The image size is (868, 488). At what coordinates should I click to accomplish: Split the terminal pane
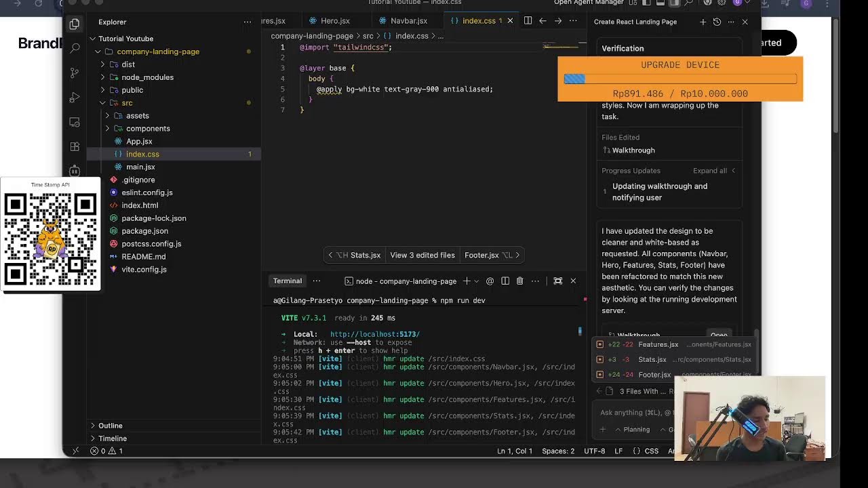505,281
